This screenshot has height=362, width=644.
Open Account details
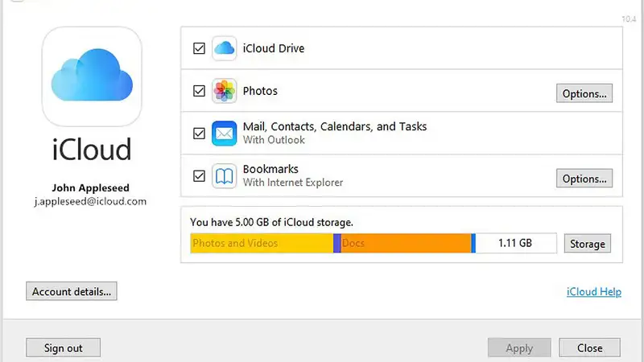[x=72, y=291]
